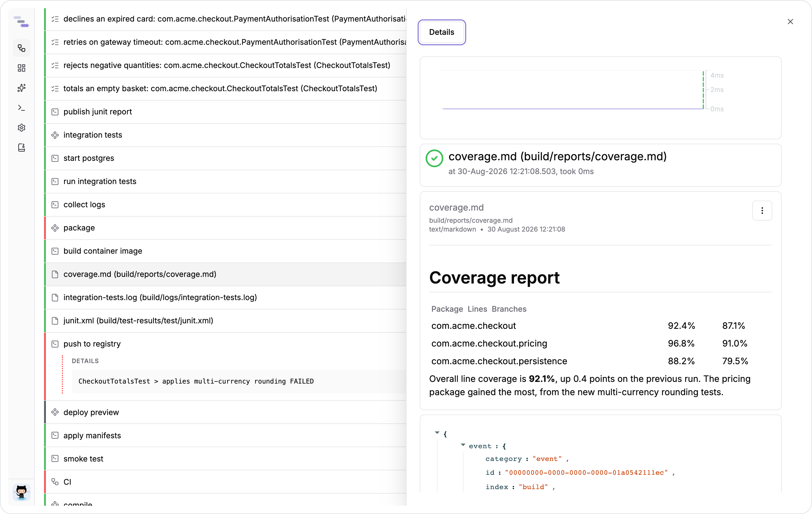Click the bold 92.1% overall coverage value
This screenshot has height=514, width=812.
[x=542, y=379]
